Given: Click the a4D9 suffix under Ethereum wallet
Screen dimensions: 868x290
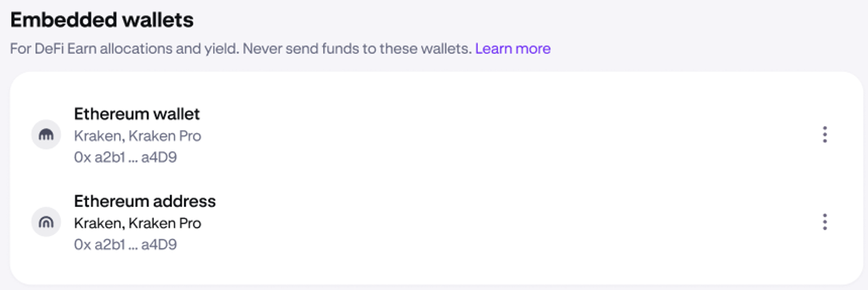Looking at the screenshot, I should [x=159, y=157].
